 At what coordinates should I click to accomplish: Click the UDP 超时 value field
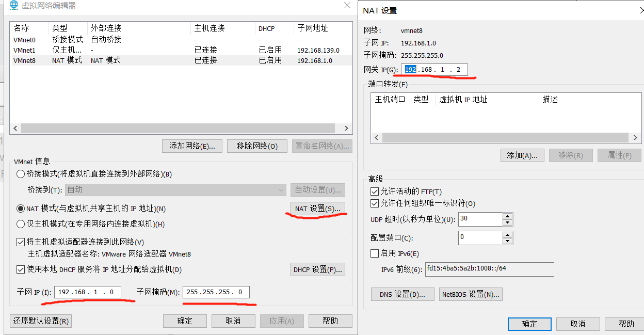click(x=480, y=219)
